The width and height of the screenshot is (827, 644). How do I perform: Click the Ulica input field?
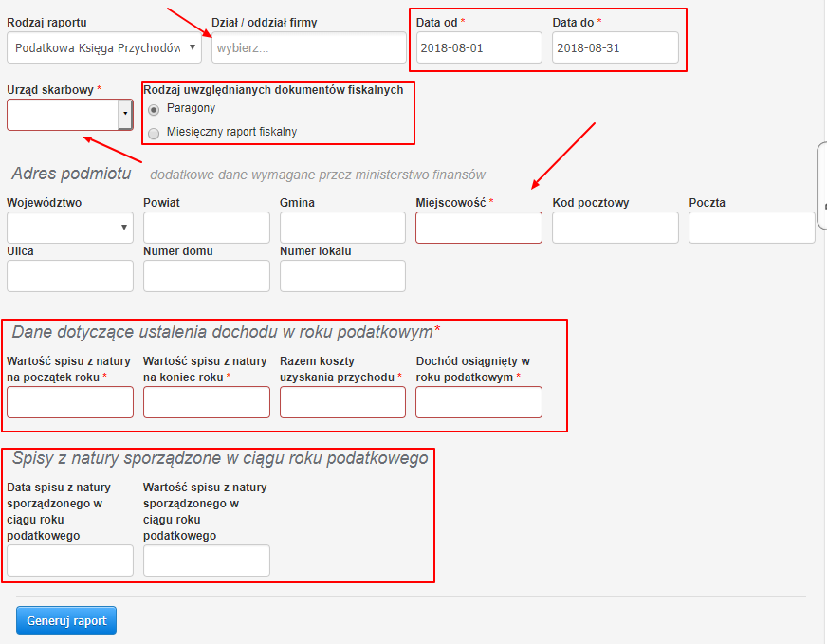pos(70,276)
